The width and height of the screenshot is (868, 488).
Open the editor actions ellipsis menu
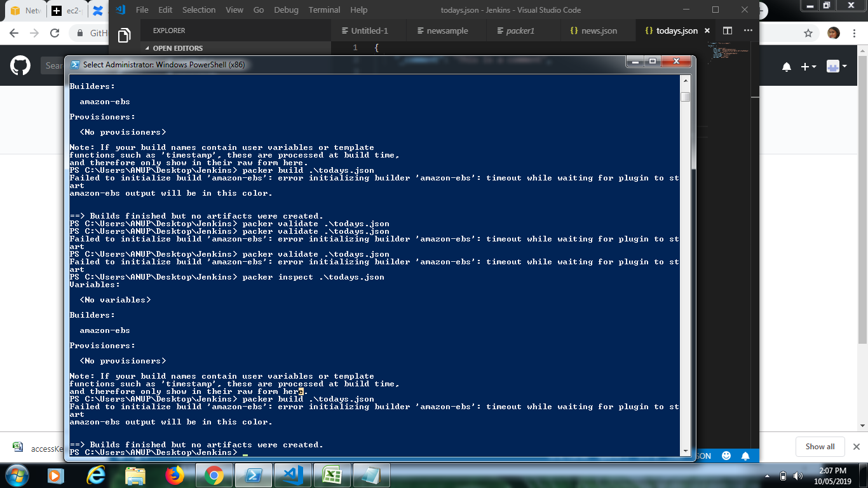tap(748, 30)
